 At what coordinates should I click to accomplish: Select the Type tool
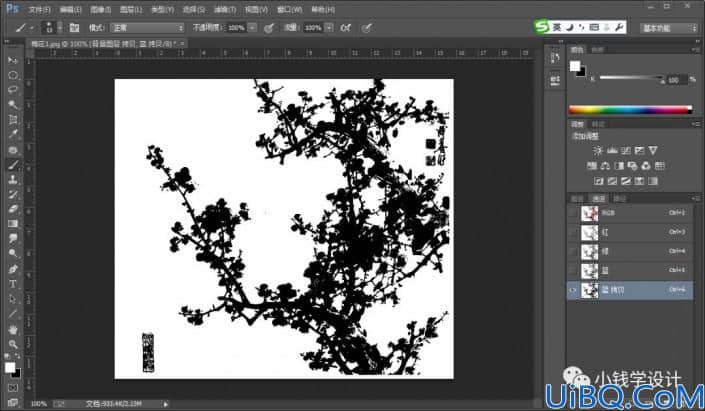13,284
